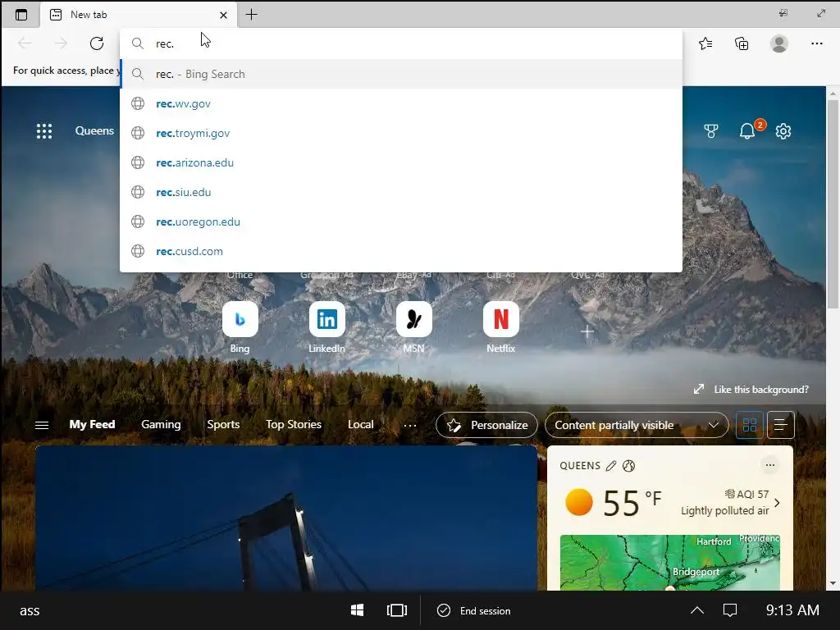Click the expand window arrows icon
840x630 pixels.
click(821, 13)
